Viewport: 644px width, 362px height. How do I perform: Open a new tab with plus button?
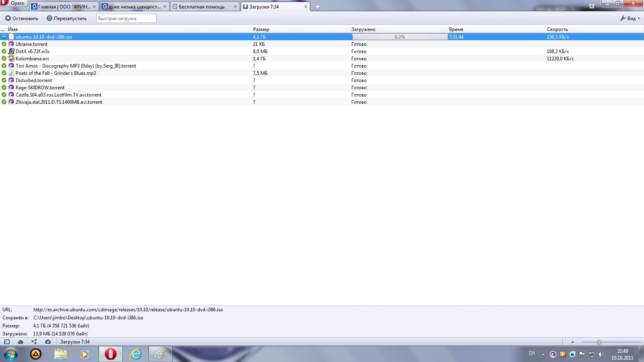coord(317,7)
